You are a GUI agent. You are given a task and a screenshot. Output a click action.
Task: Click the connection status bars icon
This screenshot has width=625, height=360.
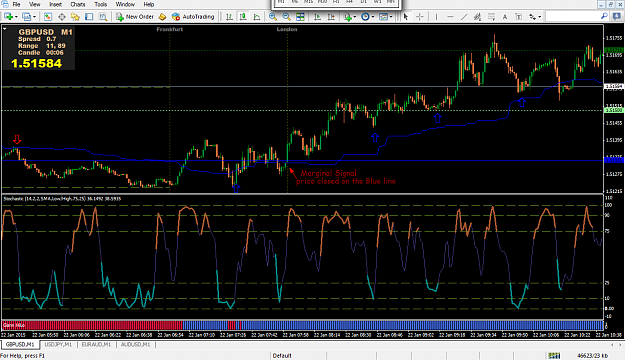pos(554,356)
